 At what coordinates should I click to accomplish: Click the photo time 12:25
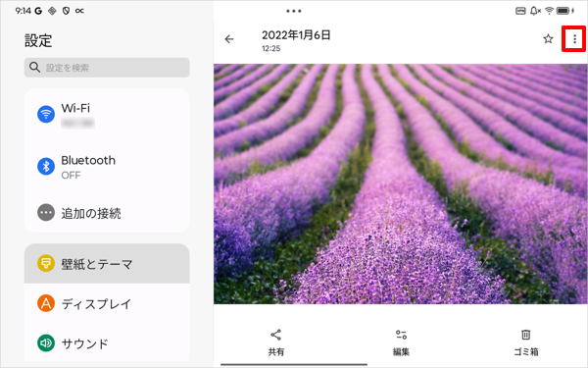point(270,48)
